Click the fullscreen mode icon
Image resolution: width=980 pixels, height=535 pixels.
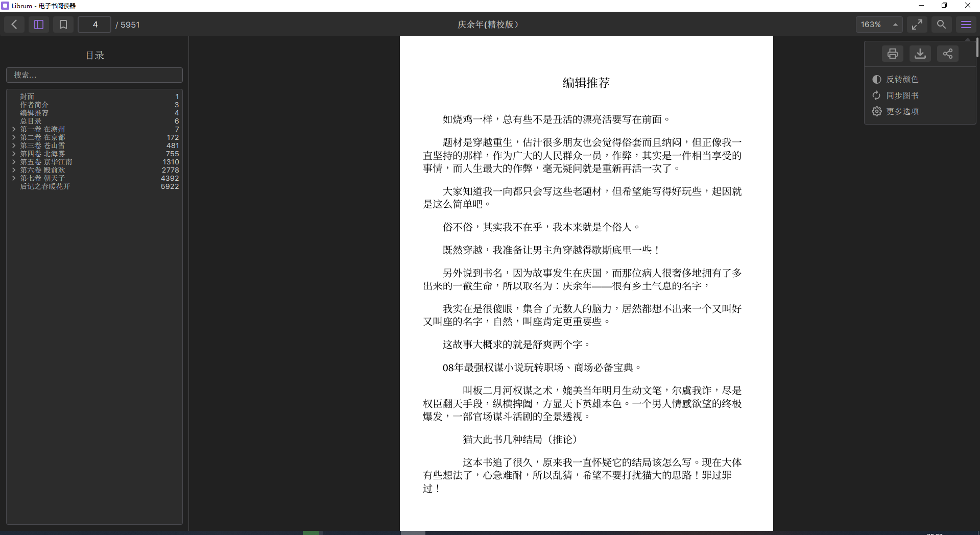tap(917, 24)
